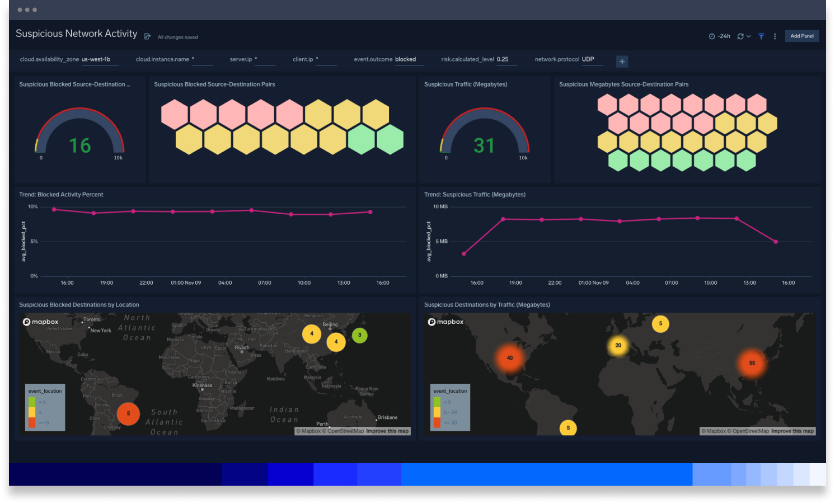Click the Add Panel button
The image size is (835, 504).
[x=801, y=35]
